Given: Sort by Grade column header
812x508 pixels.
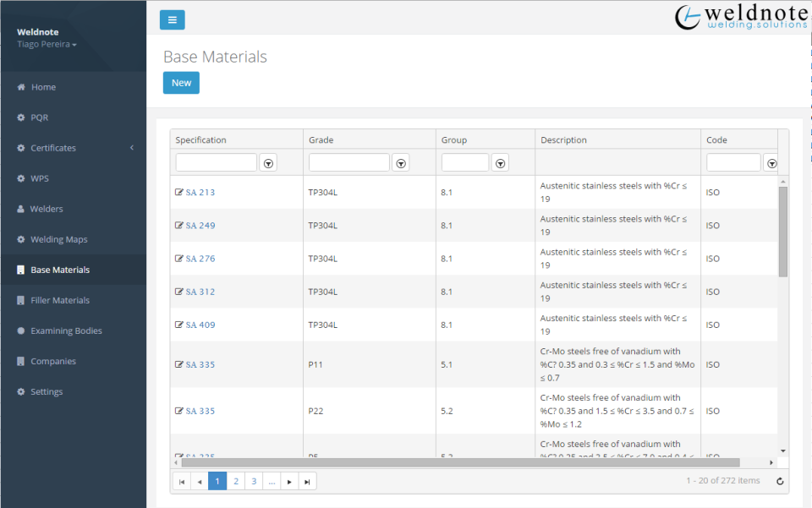Looking at the screenshot, I should [x=370, y=139].
